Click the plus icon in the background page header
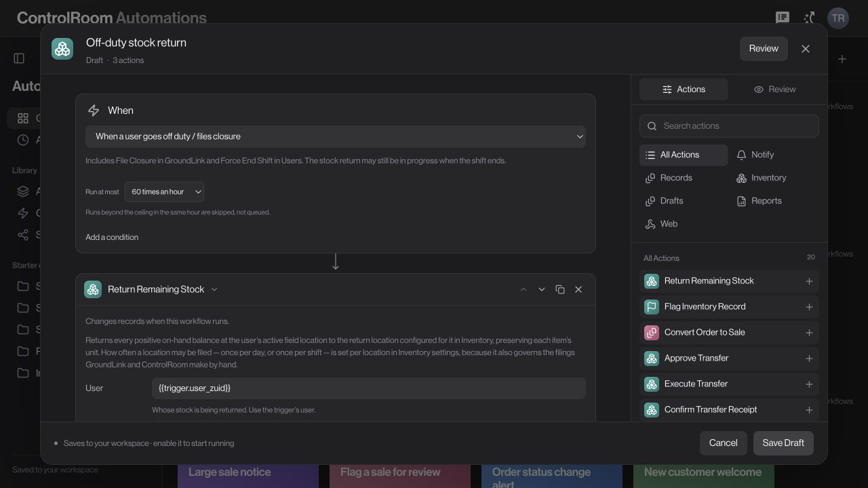868x488 pixels. click(842, 60)
